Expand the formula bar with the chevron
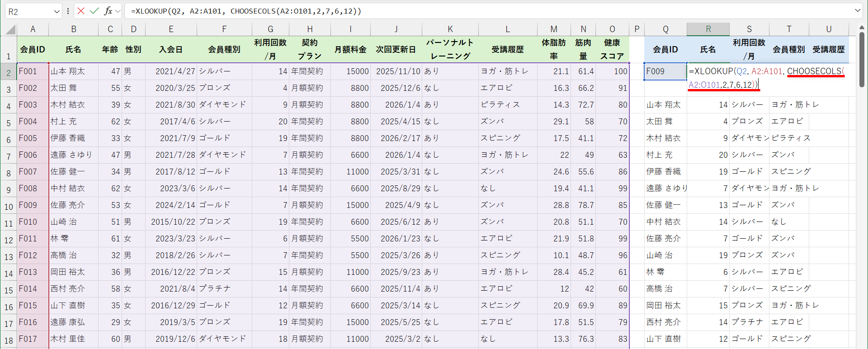868x349 pixels. [x=858, y=10]
